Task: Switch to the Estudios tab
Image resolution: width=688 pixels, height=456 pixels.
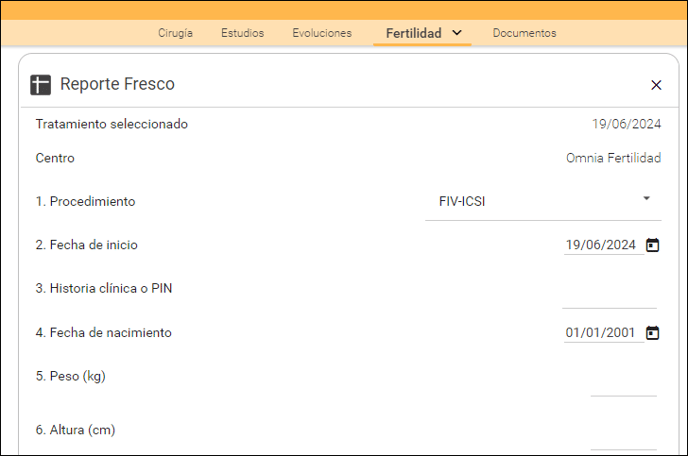Action: (242, 33)
